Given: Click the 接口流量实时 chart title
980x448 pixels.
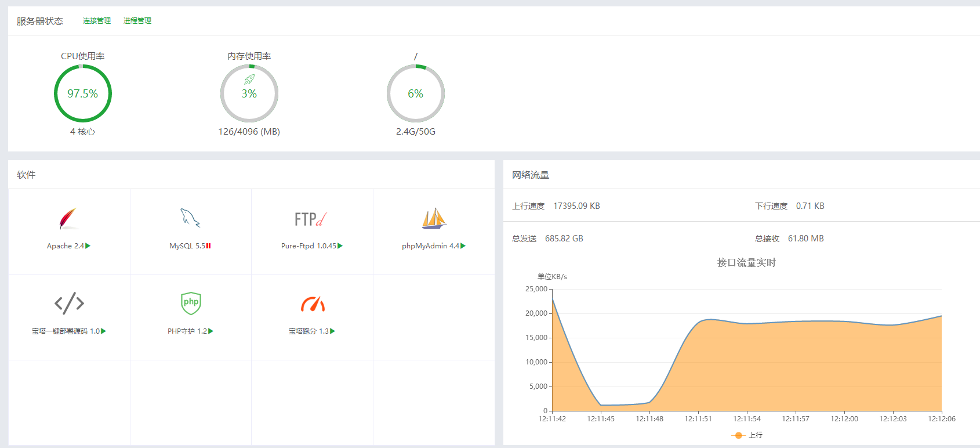Looking at the screenshot, I should 747,263.
